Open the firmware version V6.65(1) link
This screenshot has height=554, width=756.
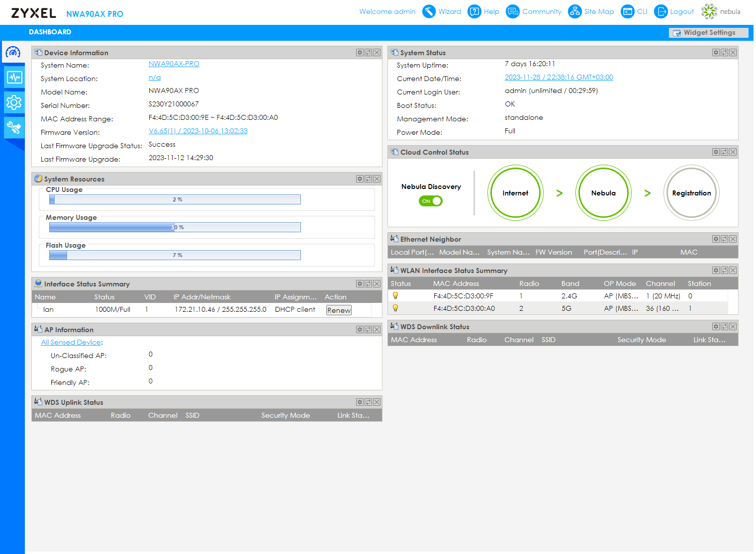[198, 131]
